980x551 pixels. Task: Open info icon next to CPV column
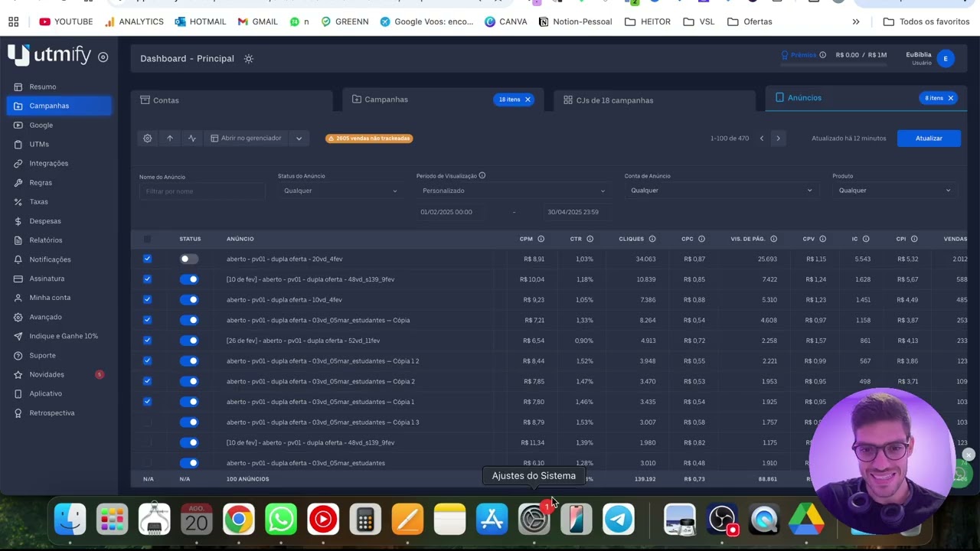pyautogui.click(x=822, y=239)
